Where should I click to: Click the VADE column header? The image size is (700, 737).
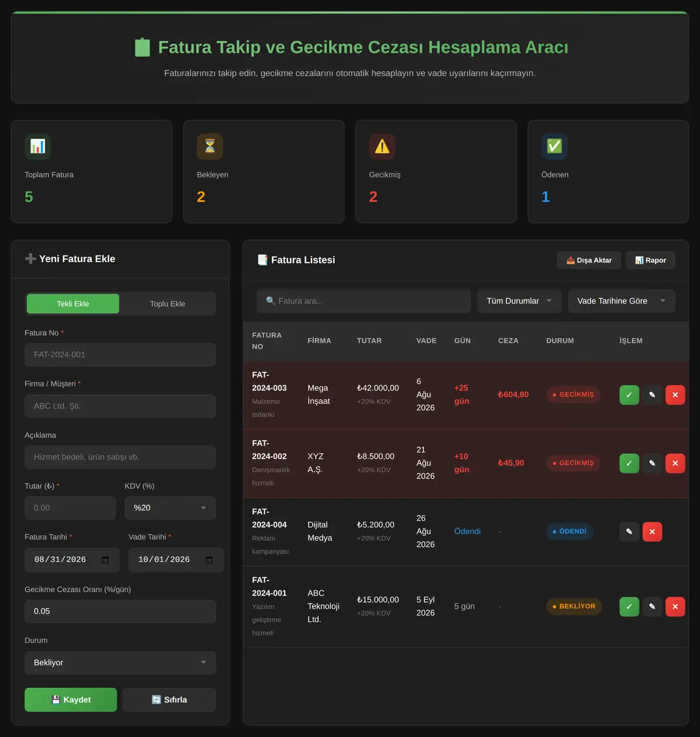[426, 341]
